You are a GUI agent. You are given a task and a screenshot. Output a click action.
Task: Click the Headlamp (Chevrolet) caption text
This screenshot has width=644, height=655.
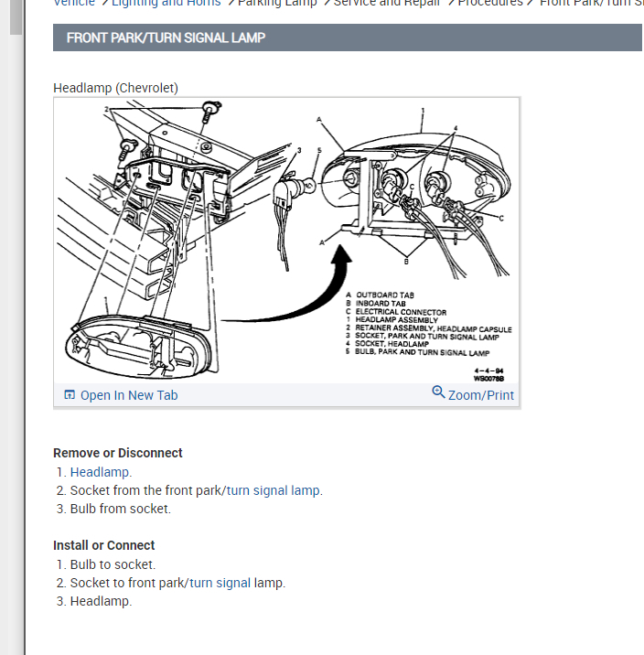115,88
